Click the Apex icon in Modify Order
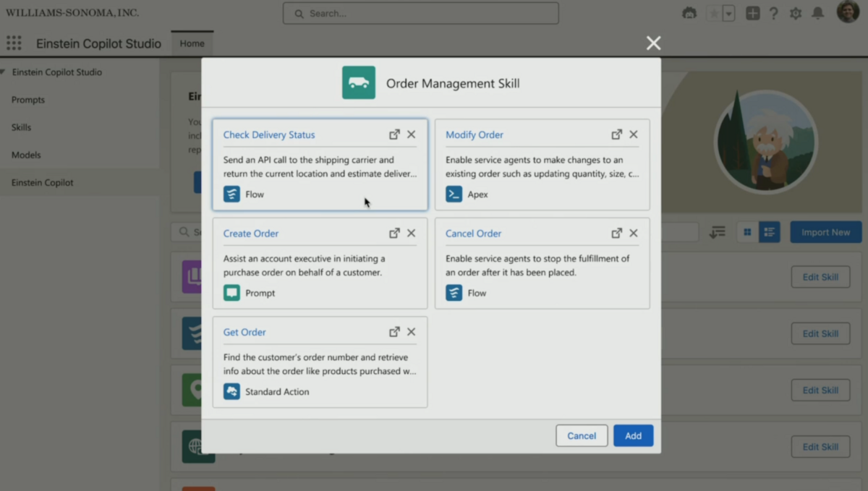The image size is (868, 491). (454, 195)
